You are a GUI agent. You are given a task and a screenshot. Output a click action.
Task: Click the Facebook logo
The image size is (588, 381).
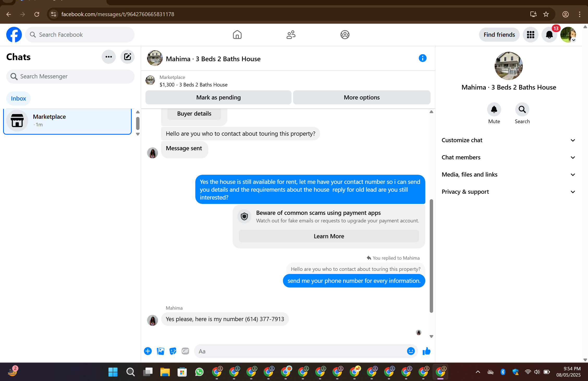(14, 35)
